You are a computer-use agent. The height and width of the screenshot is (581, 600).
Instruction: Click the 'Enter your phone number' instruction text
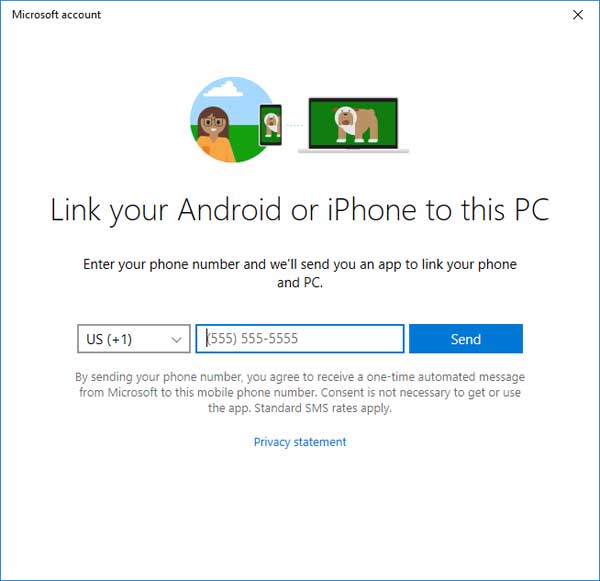300,273
